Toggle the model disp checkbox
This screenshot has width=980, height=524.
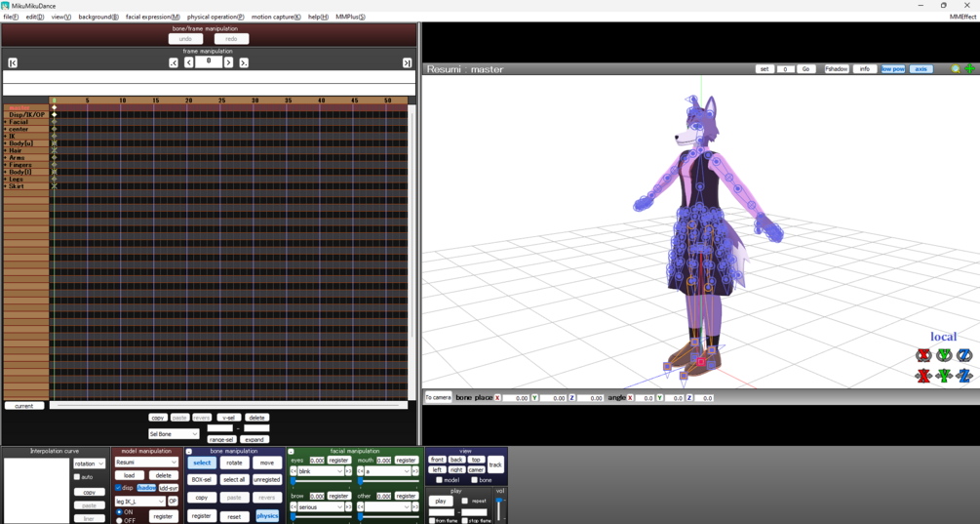[118, 488]
